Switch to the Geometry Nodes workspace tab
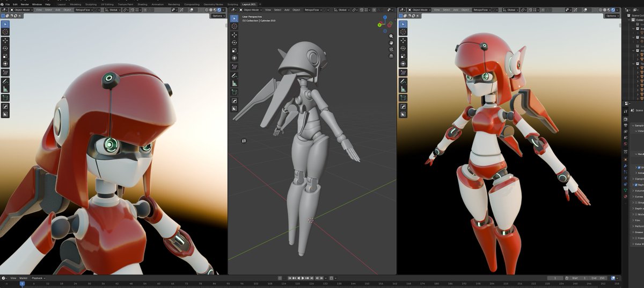 point(214,4)
